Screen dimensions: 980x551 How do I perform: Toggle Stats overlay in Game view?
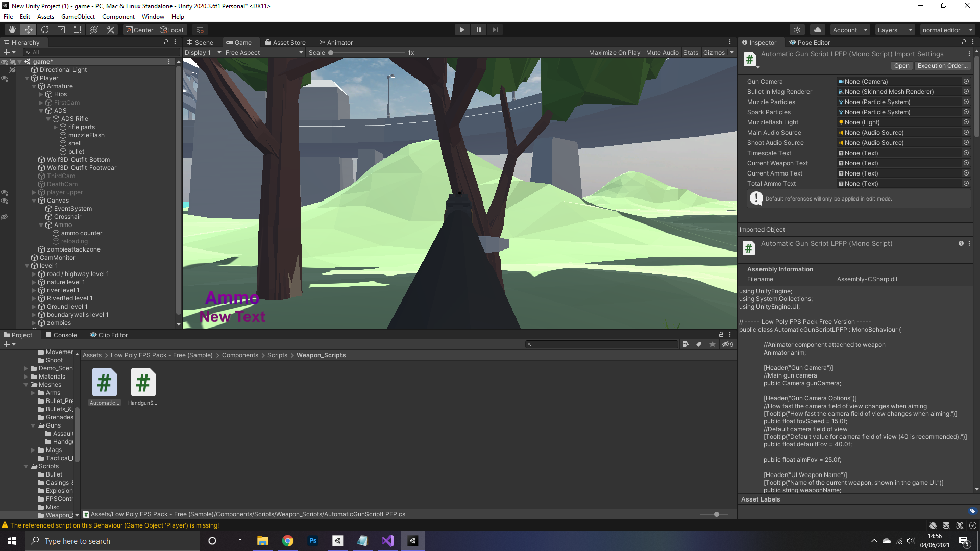click(691, 52)
